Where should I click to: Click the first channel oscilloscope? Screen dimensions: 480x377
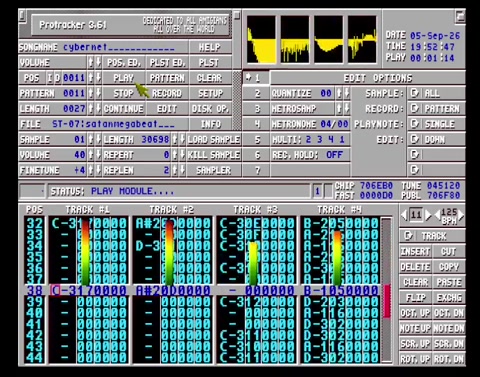(261, 39)
